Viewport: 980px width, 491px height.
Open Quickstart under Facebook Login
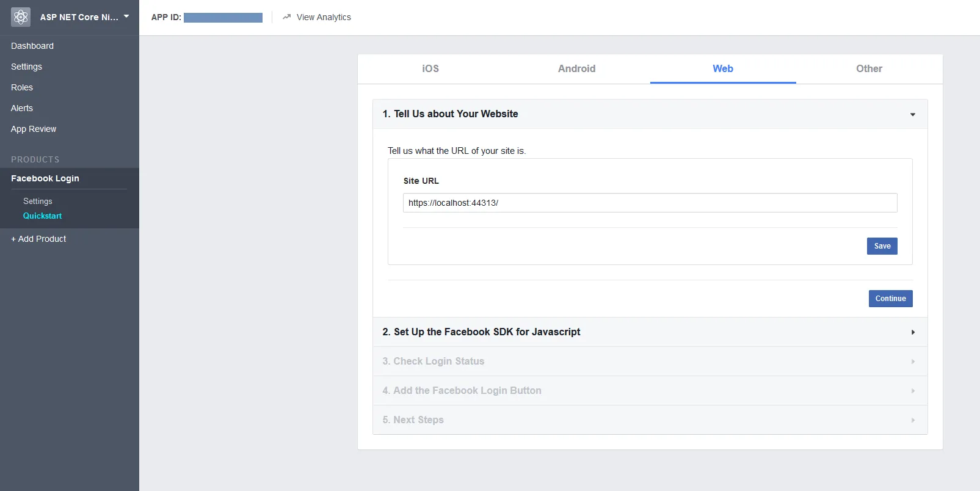pos(42,216)
